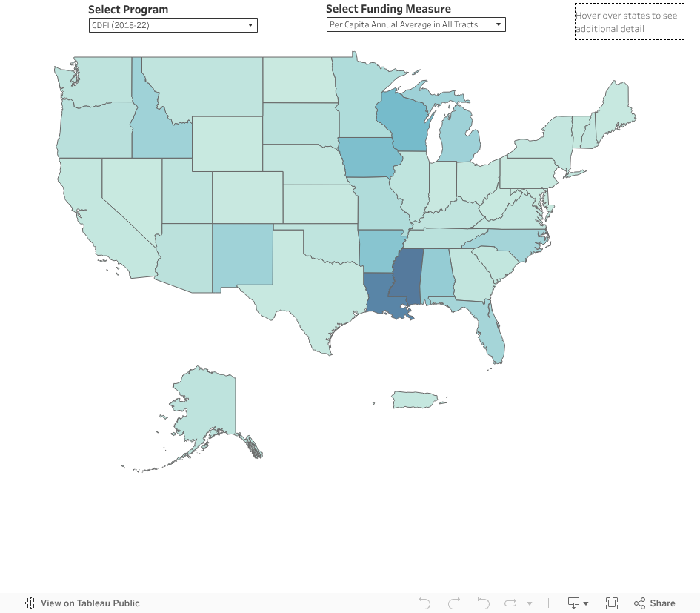Viewport: 700px width, 613px height.
Task: Open the Select Program dropdown
Action: click(173, 25)
